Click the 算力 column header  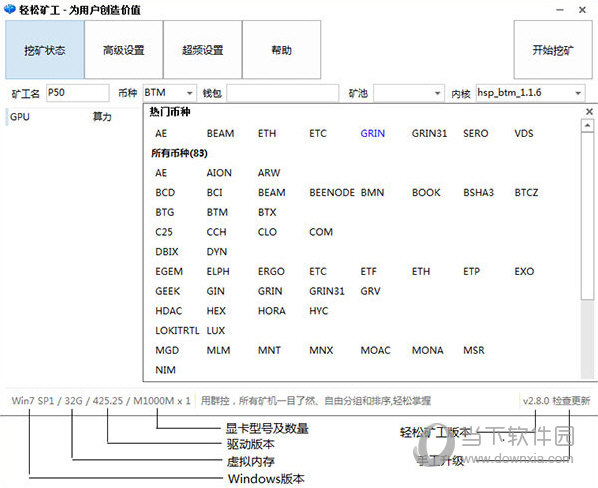tap(102, 117)
